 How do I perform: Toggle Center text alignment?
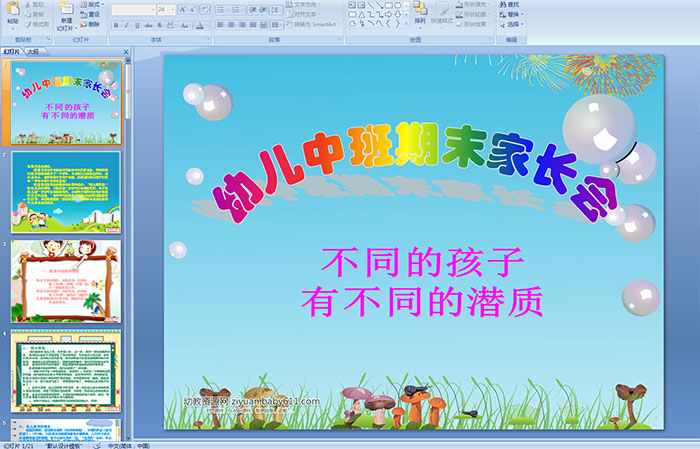coord(231,25)
